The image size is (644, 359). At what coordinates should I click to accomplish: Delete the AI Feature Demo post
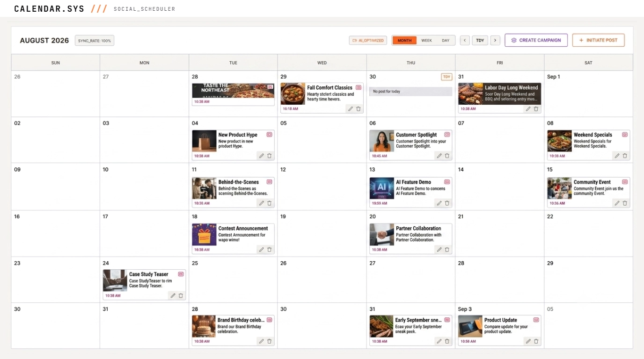click(x=447, y=203)
